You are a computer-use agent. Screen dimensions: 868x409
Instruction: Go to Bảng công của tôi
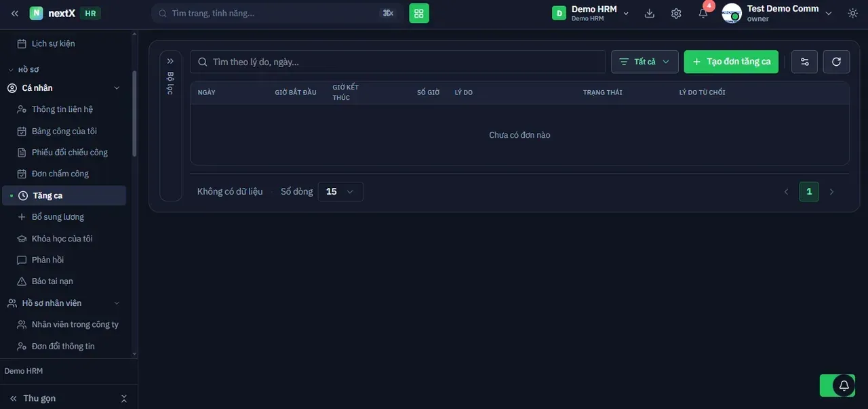coord(64,132)
